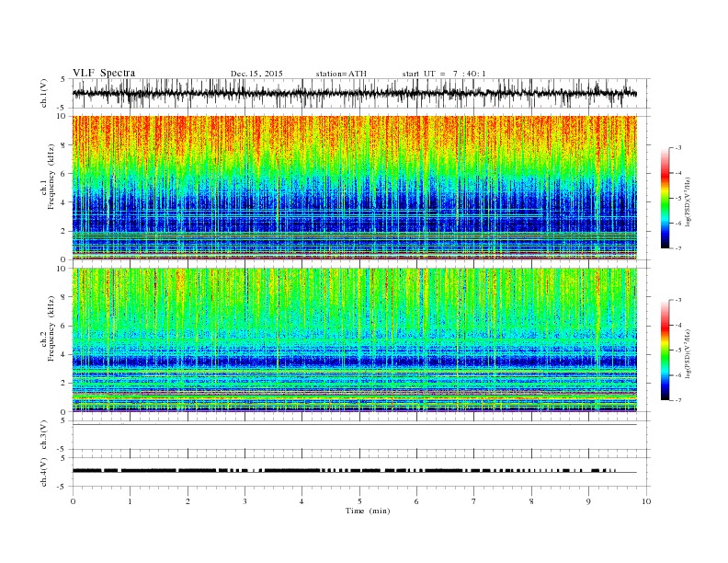Viewport: 728px width, 563px height.
Task: Click time axis tick label "5"
Action: (x=359, y=501)
